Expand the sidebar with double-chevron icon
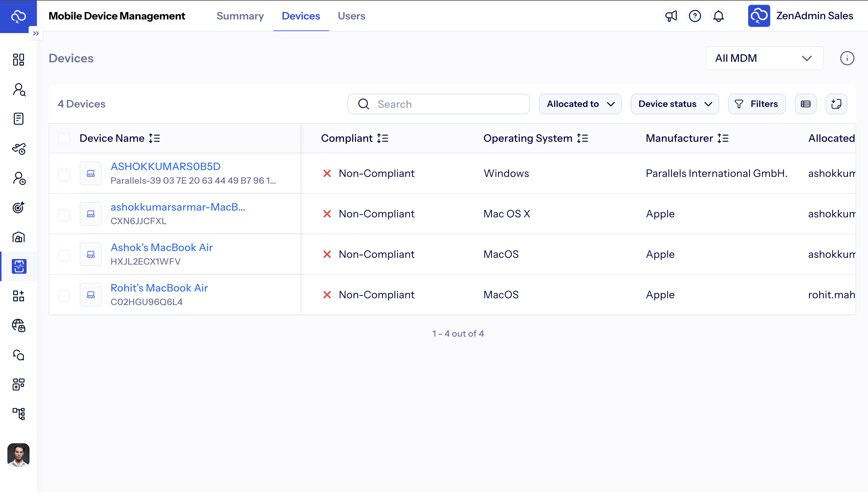Viewport: 868px width, 492px height. 36,33
